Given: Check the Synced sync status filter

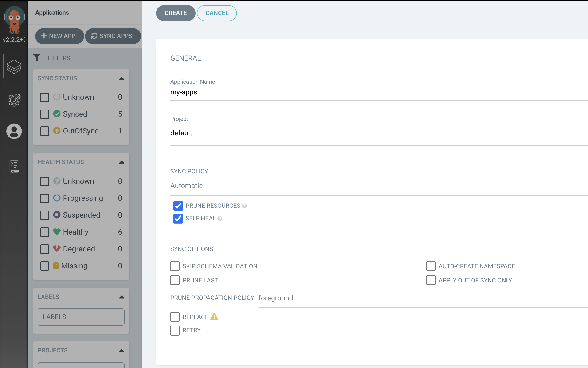Looking at the screenshot, I should 45,114.
